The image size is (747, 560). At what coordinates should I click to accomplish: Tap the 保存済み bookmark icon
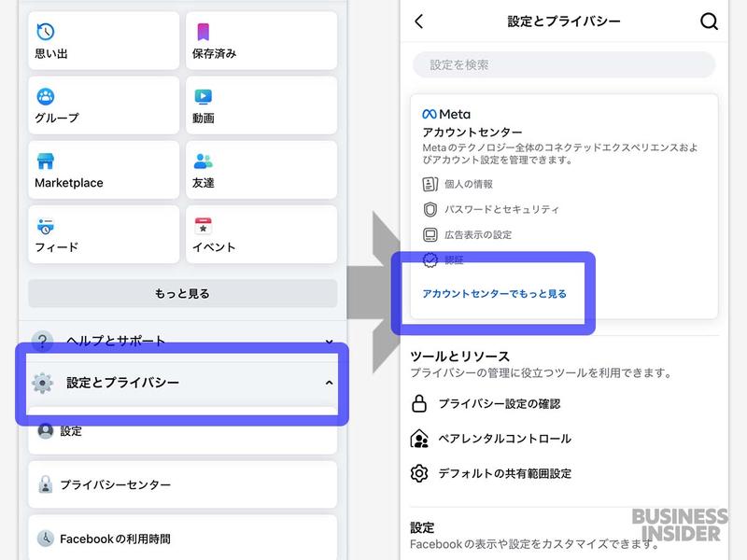(x=203, y=32)
